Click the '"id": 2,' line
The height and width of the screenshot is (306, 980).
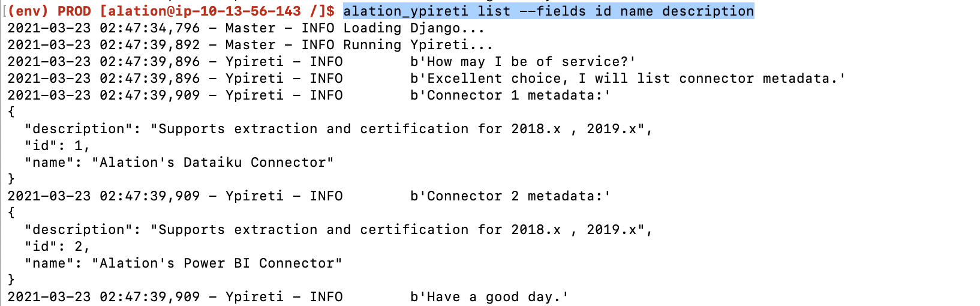pyautogui.click(x=57, y=247)
